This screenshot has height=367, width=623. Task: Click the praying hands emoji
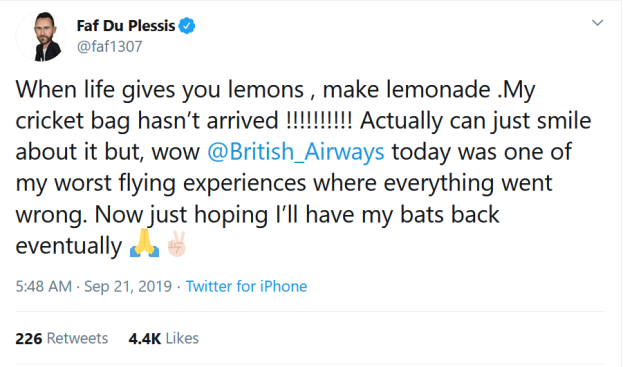(145, 243)
